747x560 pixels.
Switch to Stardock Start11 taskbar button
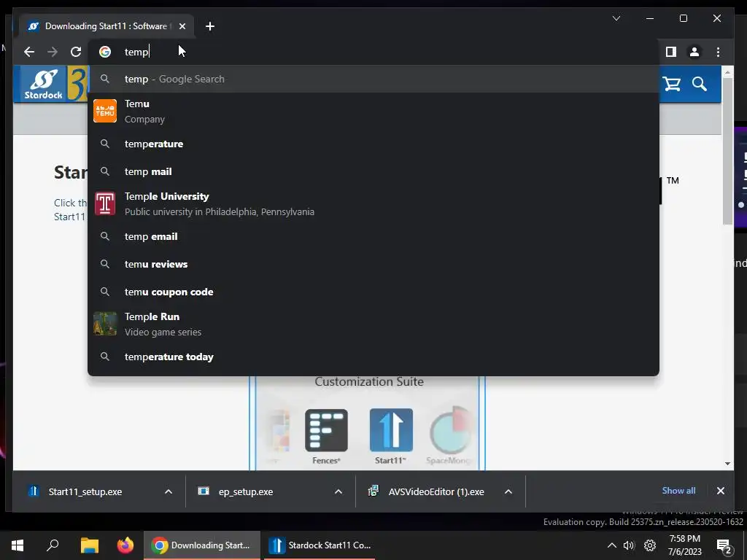(x=320, y=545)
